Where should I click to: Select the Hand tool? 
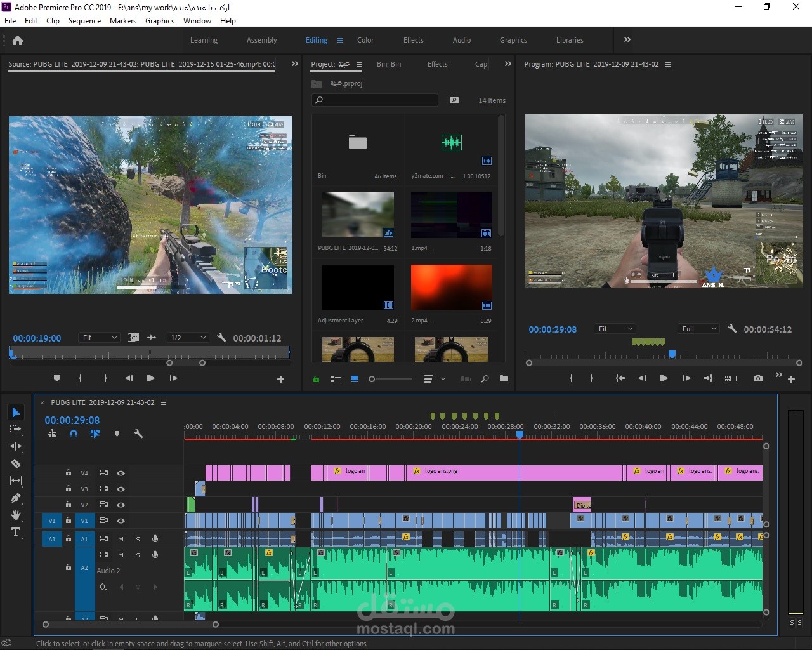16,515
